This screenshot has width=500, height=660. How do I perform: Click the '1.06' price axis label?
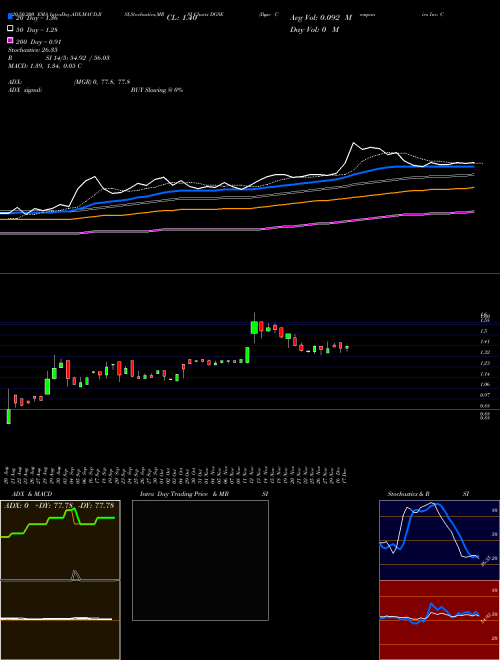pos(484,384)
